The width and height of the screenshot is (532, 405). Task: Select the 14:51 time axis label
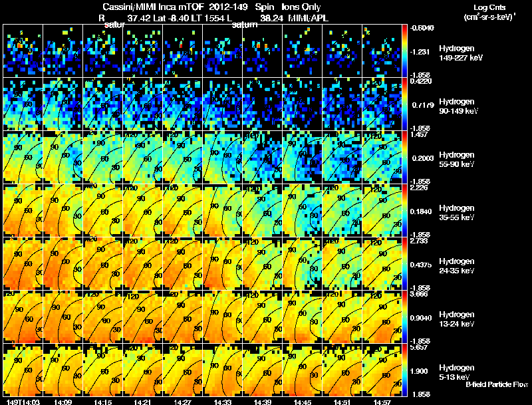pyautogui.click(x=342, y=402)
